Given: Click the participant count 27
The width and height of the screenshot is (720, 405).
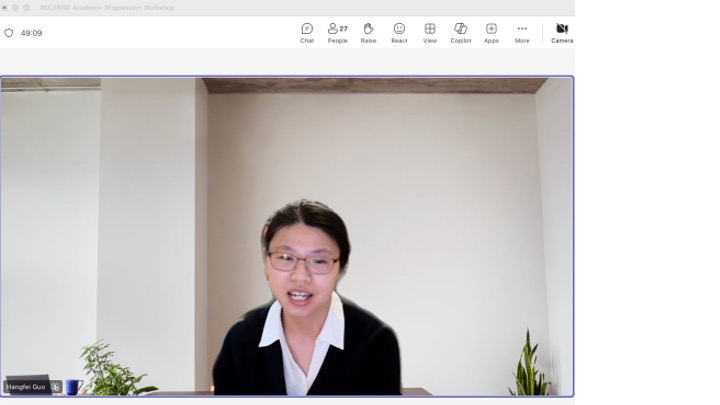Looking at the screenshot, I should click(x=344, y=29).
